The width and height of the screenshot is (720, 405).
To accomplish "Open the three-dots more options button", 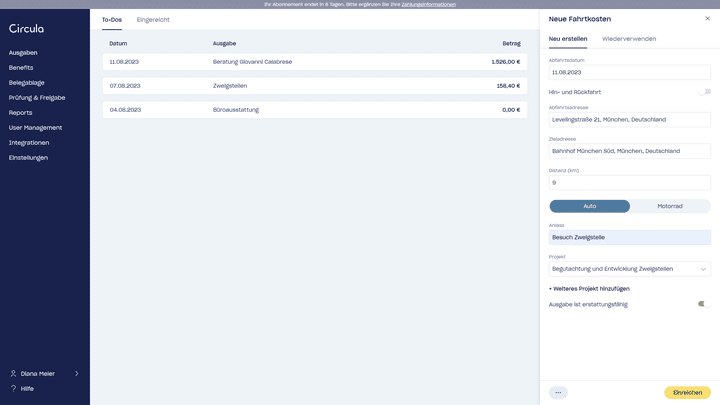I will 558,392.
